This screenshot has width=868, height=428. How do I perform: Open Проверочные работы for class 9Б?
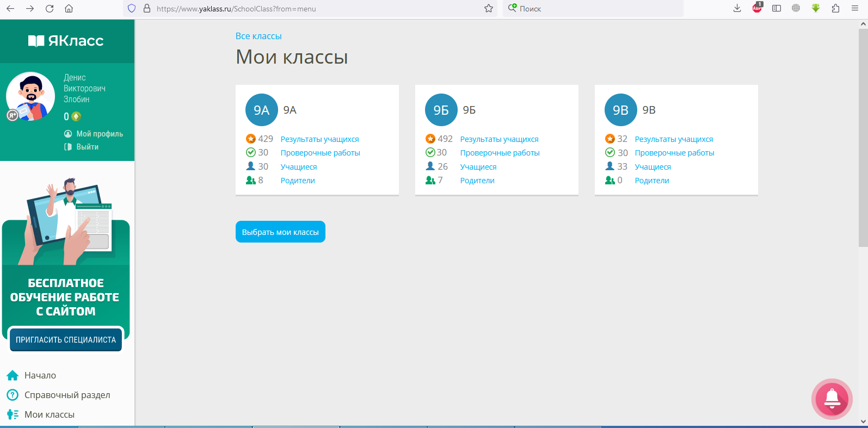[500, 153]
